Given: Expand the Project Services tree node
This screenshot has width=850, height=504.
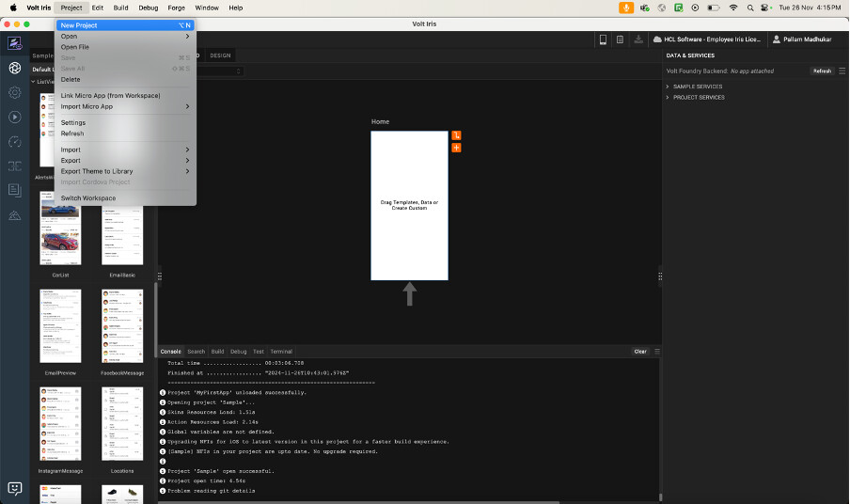Looking at the screenshot, I should tap(668, 97).
